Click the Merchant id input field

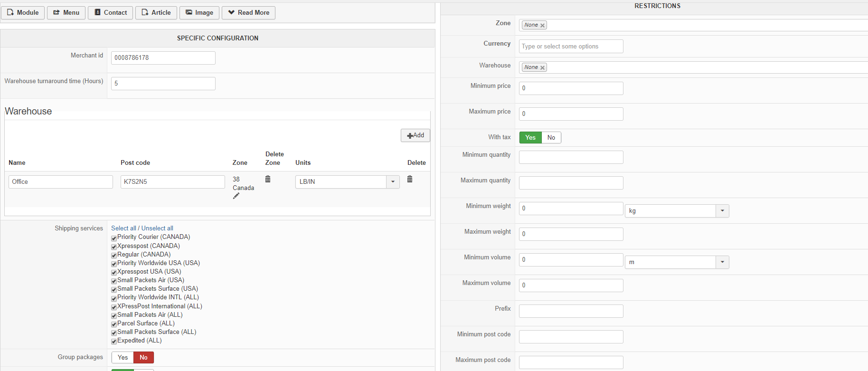click(x=163, y=58)
